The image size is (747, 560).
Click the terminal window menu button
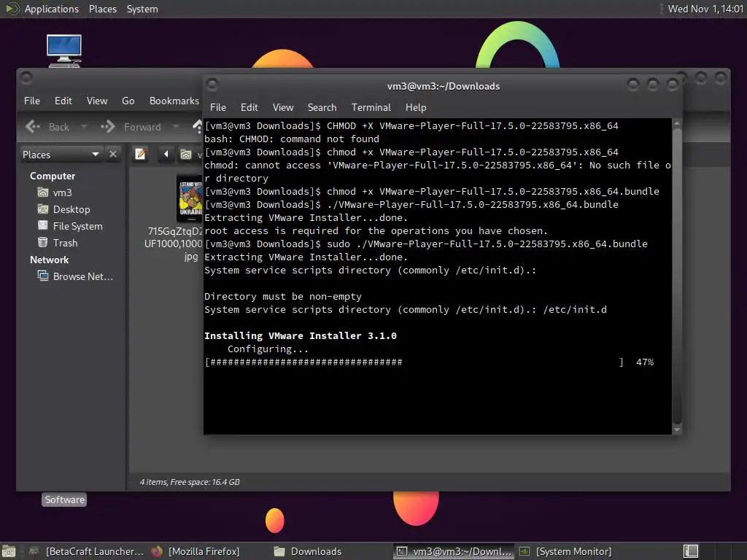coord(212,85)
